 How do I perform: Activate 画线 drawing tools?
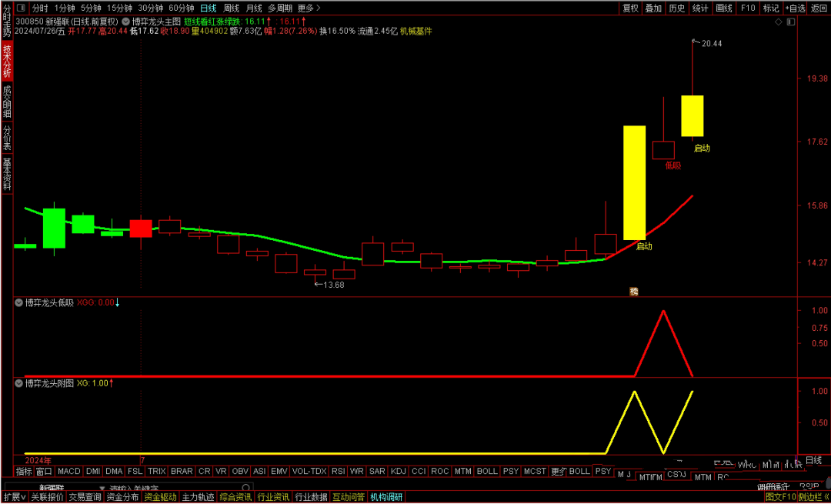point(723,8)
